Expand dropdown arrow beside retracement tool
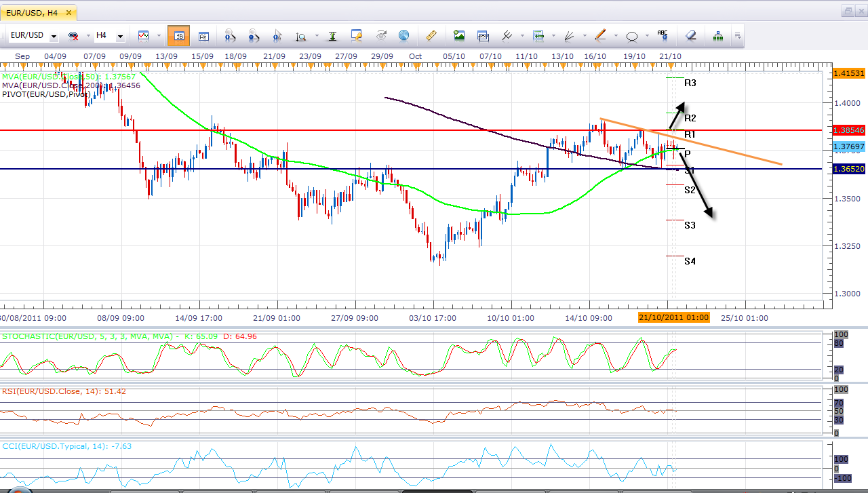 (553, 36)
